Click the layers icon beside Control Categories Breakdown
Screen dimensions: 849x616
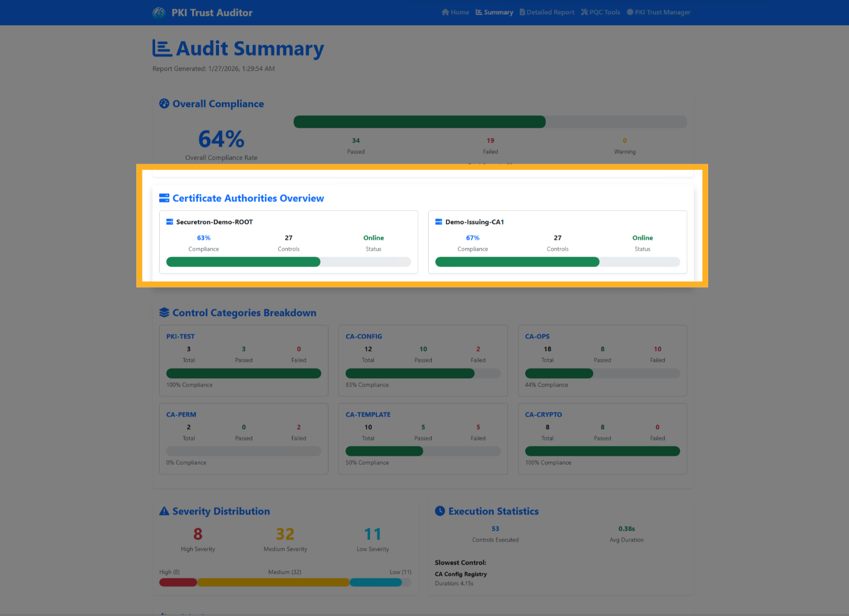pos(164,312)
